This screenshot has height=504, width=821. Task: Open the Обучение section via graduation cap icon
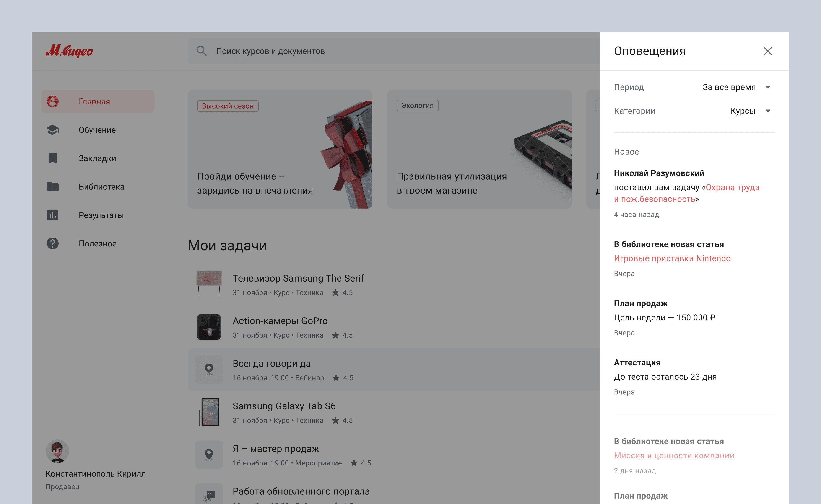[53, 130]
